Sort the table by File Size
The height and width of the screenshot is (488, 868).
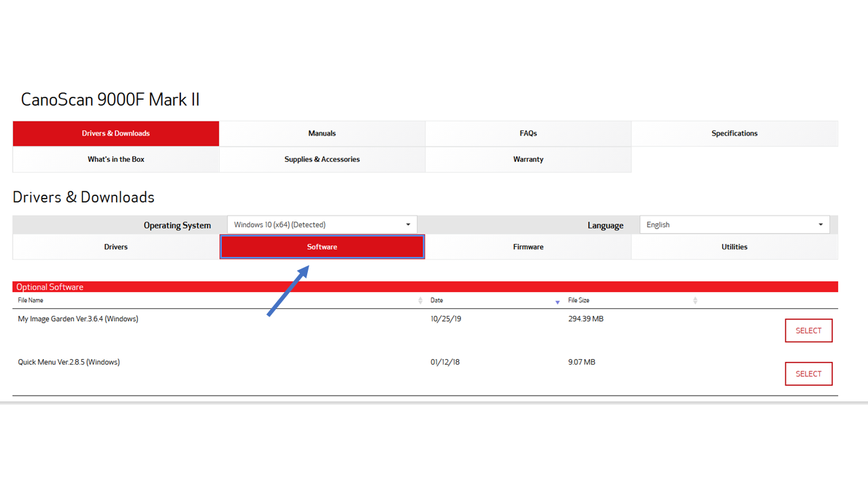[x=633, y=300]
